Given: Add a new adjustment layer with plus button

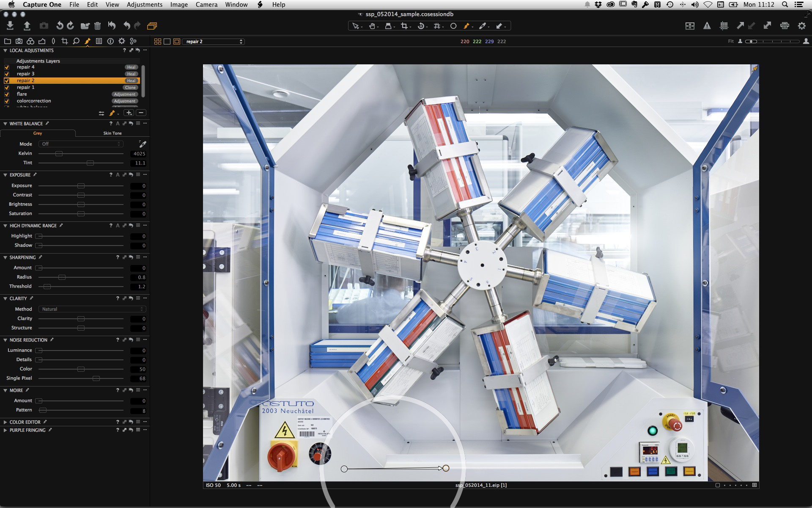Looking at the screenshot, I should pyautogui.click(x=129, y=113).
